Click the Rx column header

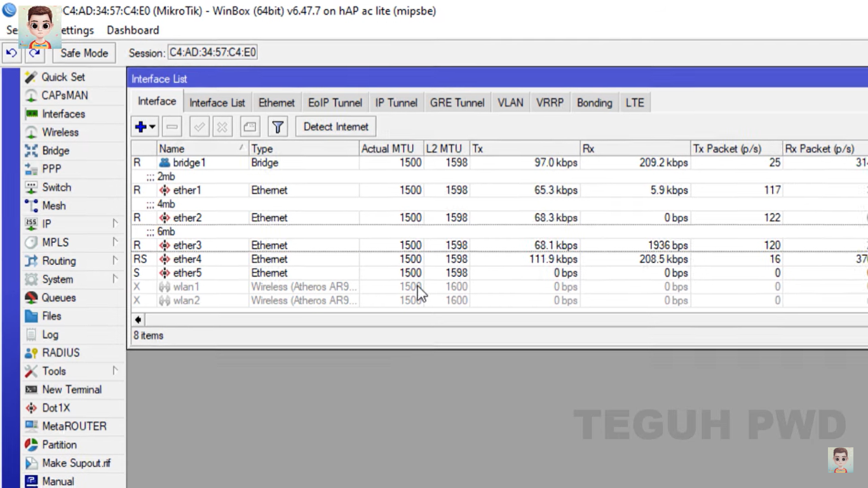pyautogui.click(x=635, y=149)
